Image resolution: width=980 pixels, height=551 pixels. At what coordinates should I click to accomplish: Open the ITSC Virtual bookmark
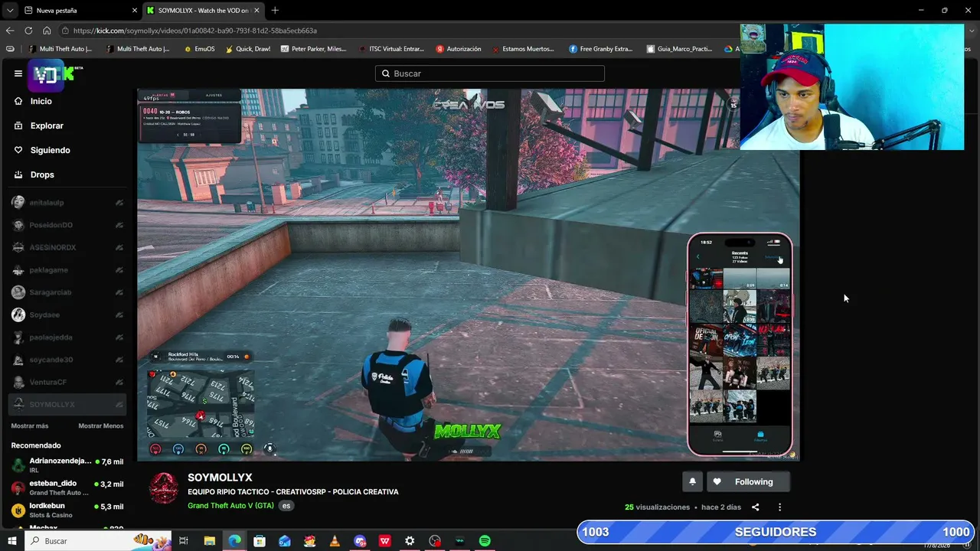coord(390,49)
